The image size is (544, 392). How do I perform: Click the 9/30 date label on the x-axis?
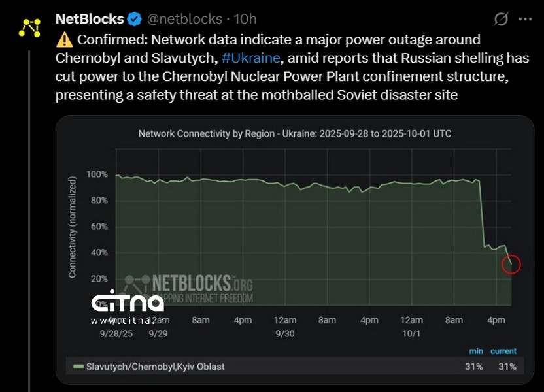point(285,332)
